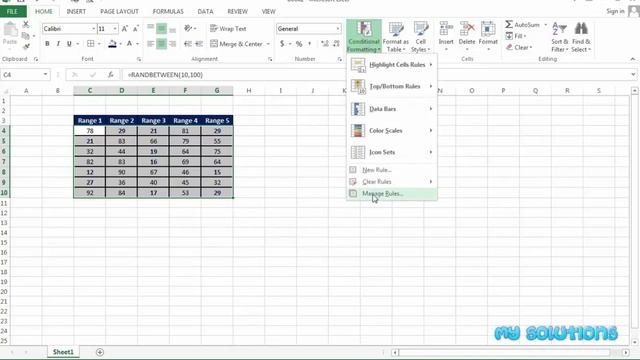Screen dimensions: 640x360
Task: Switch to the PAGE LAYOUT tab
Action: pyautogui.click(x=119, y=11)
